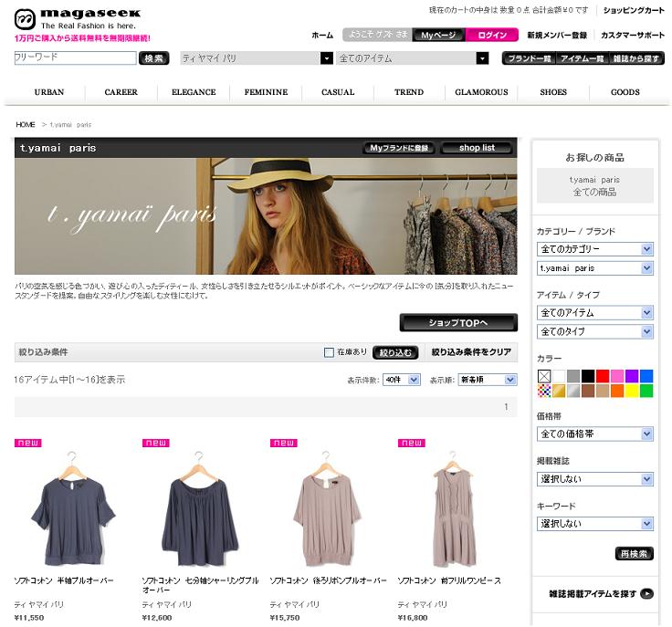Select the no-color crossed swatch
This screenshot has height=627, width=672.
[544, 376]
